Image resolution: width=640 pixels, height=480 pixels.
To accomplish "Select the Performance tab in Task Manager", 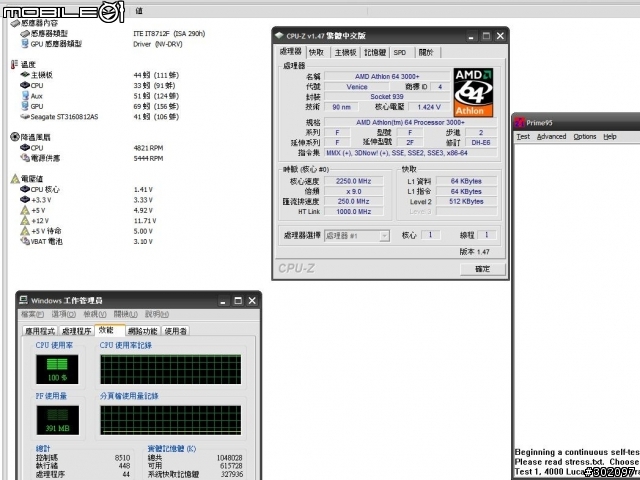I will tap(109, 330).
